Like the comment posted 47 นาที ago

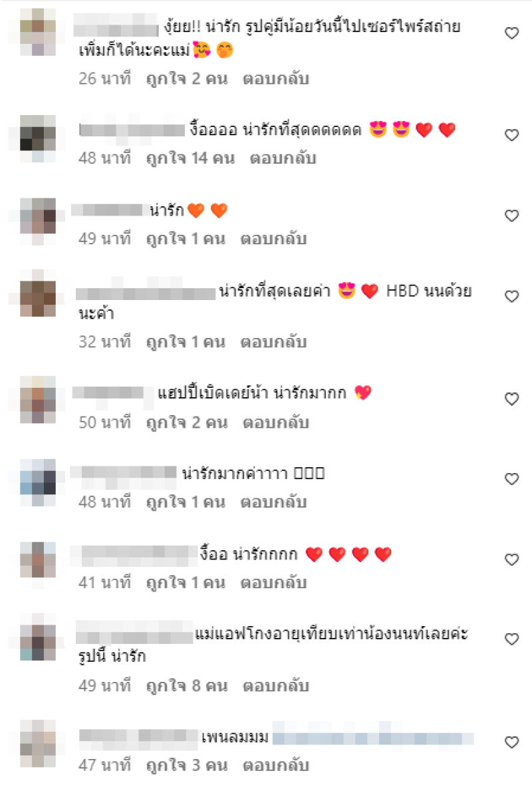(x=512, y=742)
